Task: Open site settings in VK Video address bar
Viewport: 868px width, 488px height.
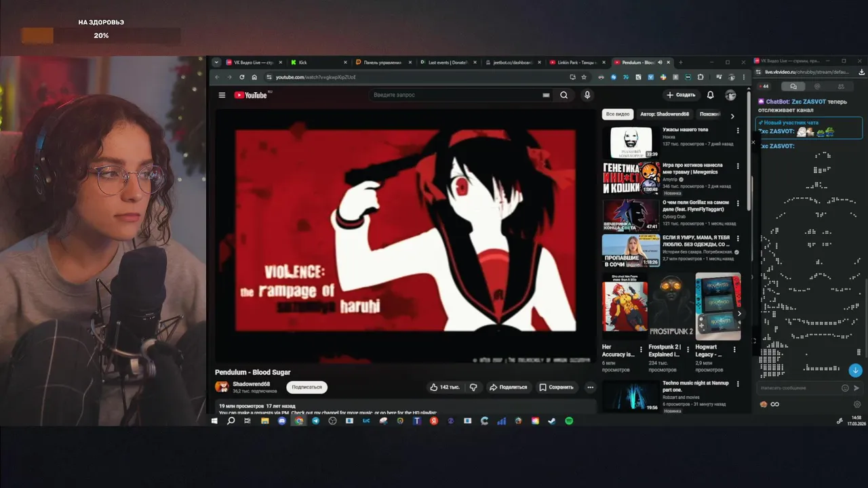Action: pyautogui.click(x=759, y=72)
